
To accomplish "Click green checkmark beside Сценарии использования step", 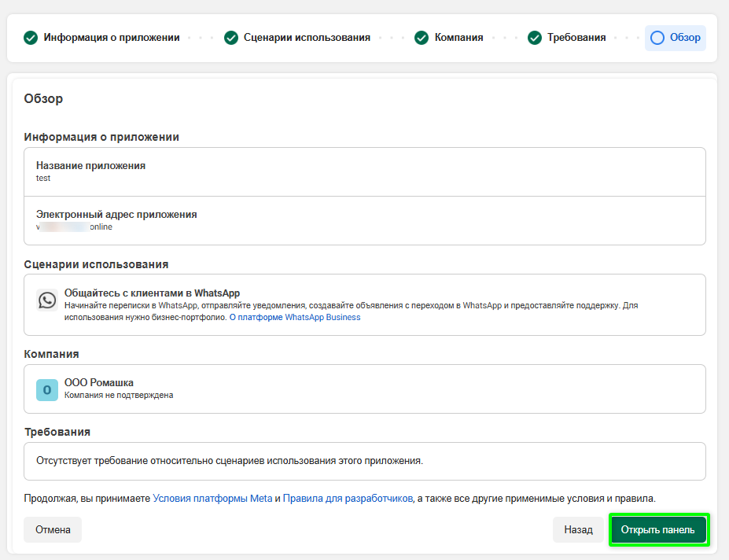I will [x=231, y=38].
